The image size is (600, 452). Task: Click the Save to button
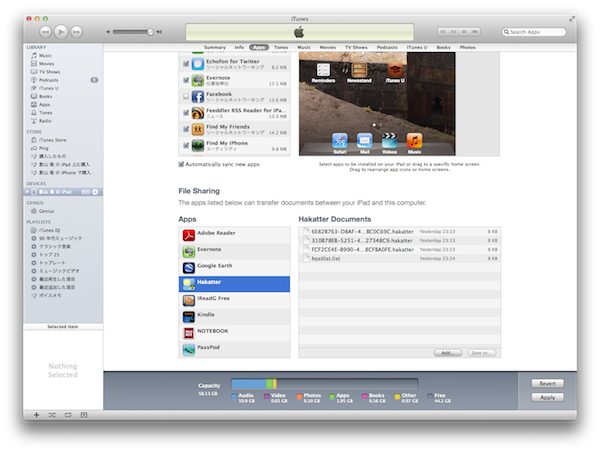point(481,353)
